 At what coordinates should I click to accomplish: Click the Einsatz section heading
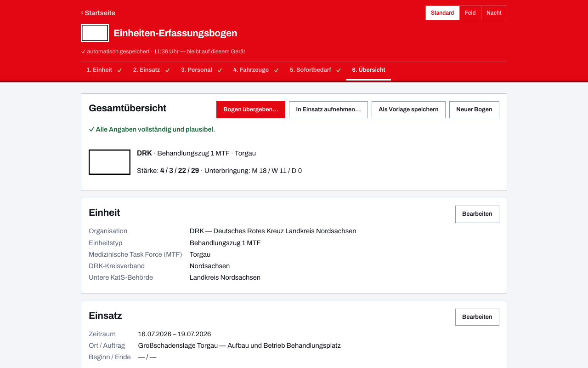[x=105, y=316]
